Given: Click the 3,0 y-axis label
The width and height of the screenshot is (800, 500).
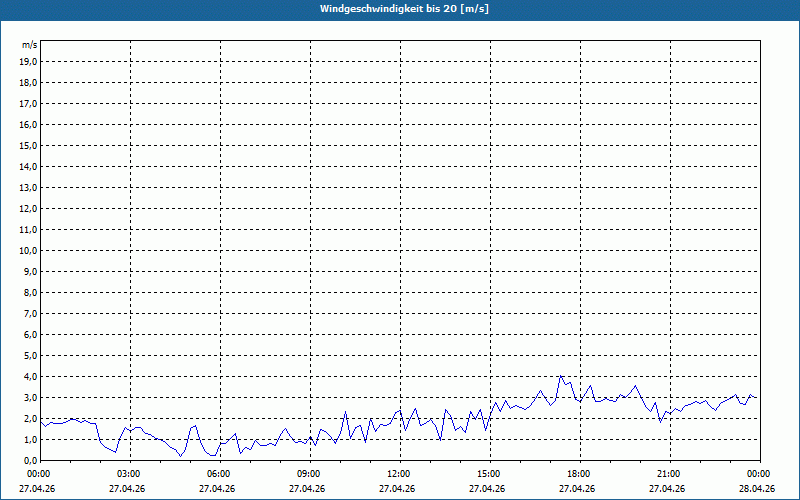Looking at the screenshot, I should point(31,397).
